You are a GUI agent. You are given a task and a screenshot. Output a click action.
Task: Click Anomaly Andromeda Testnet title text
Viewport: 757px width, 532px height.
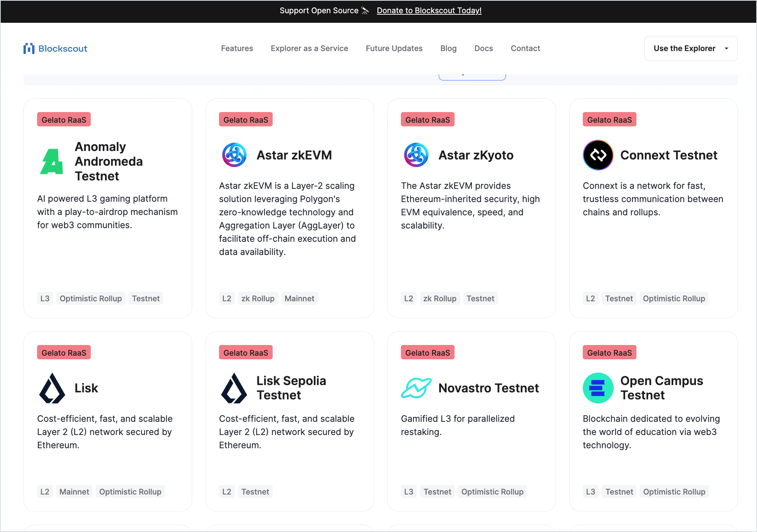click(x=109, y=161)
